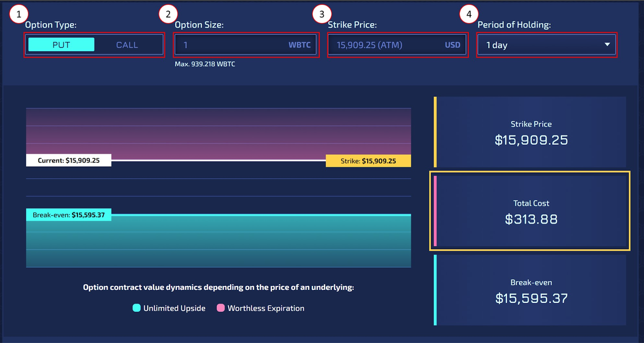The height and width of the screenshot is (343, 644).
Task: Click the cyan Break-even label on chart
Action: [x=69, y=215]
